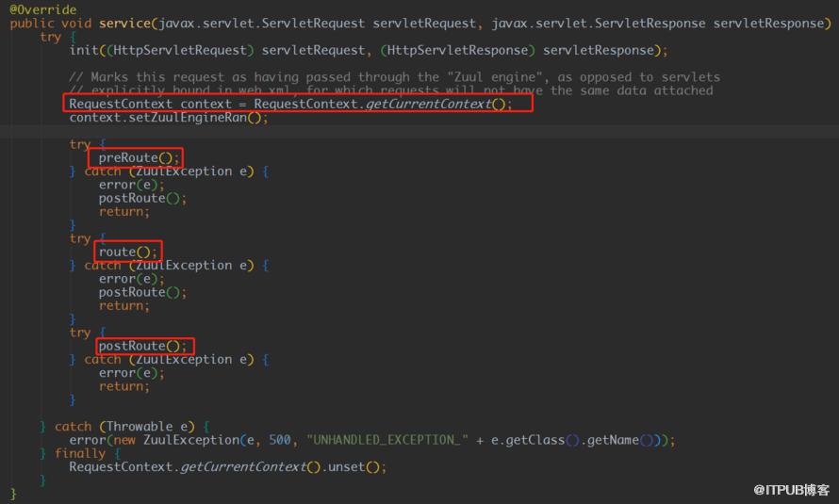Screen dimensions: 839x504
Task: Click the @Override annotation
Action: pyautogui.click(x=42, y=9)
